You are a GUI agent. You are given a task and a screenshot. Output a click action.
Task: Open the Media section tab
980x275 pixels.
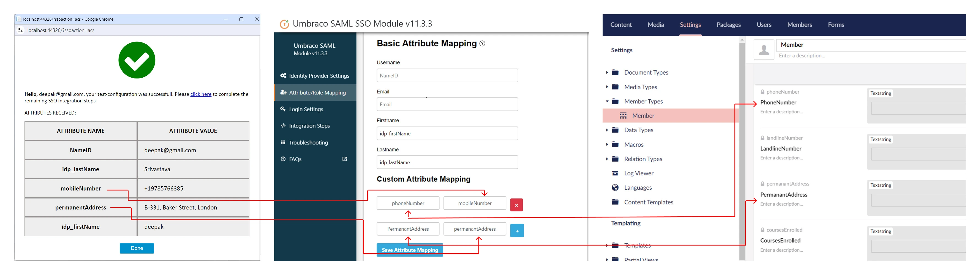pyautogui.click(x=655, y=25)
